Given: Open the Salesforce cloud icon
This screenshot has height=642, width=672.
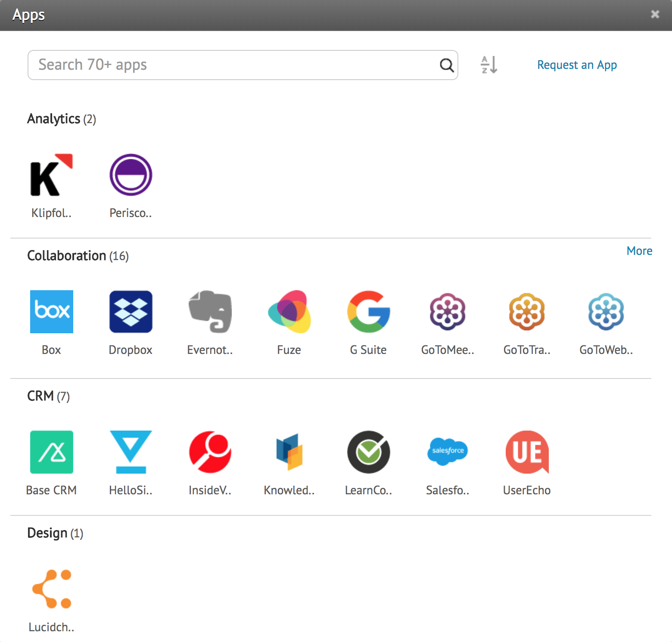Looking at the screenshot, I should (448, 451).
